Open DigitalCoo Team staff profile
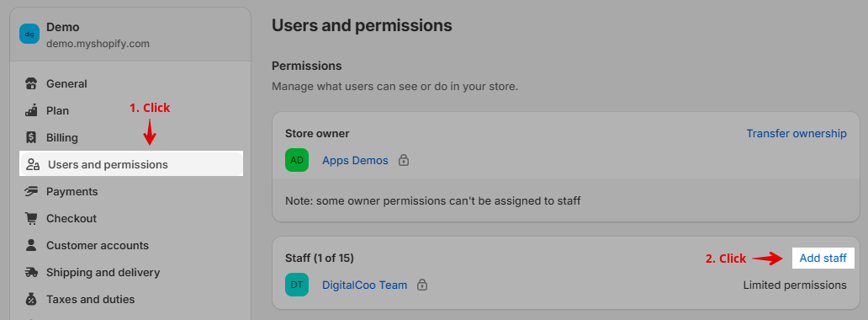Screen dimensions: 868x320 [x=365, y=285]
